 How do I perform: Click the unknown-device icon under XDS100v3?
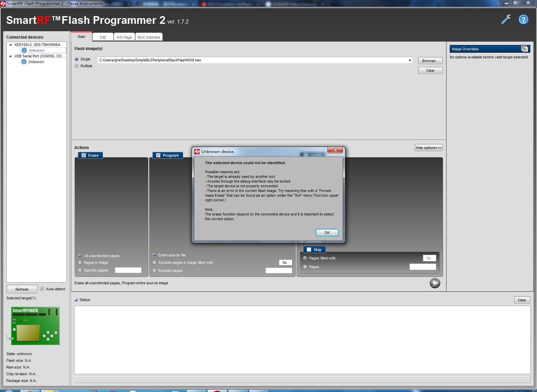(x=24, y=50)
